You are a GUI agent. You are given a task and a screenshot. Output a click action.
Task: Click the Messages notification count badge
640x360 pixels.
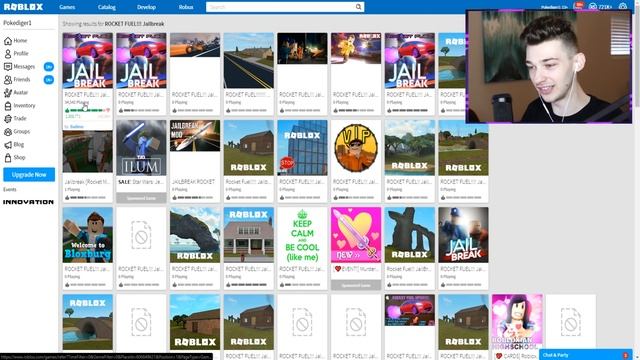49,67
